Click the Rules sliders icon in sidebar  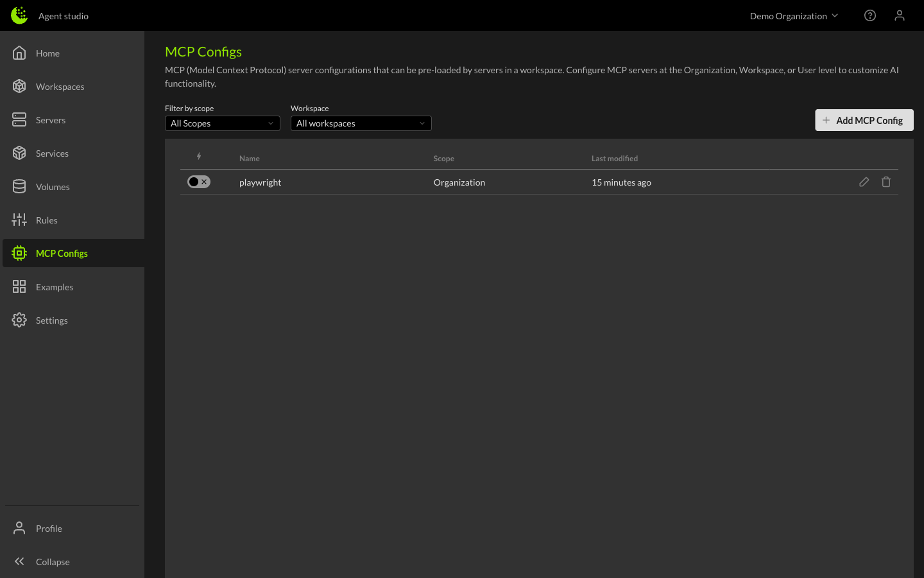pos(19,220)
